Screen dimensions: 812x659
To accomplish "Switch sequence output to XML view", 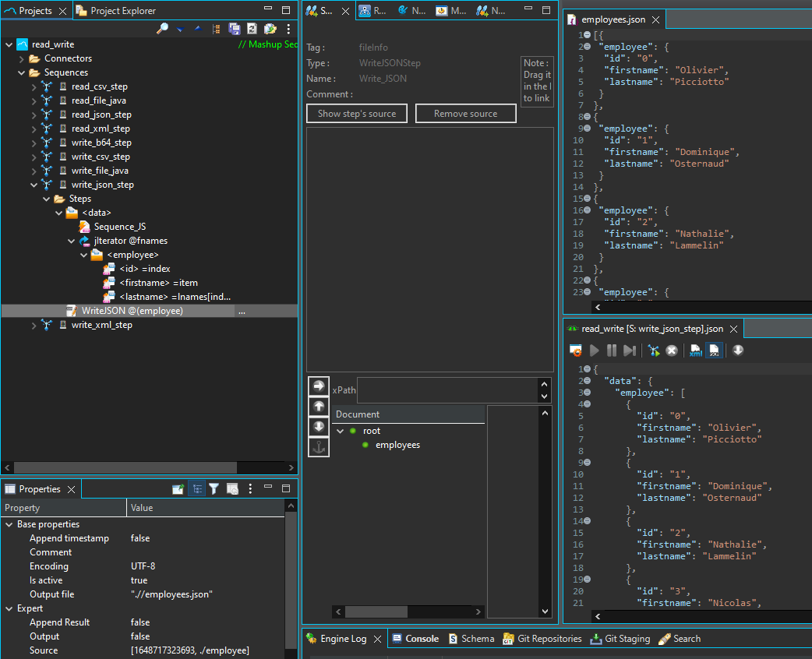I will 694,351.
